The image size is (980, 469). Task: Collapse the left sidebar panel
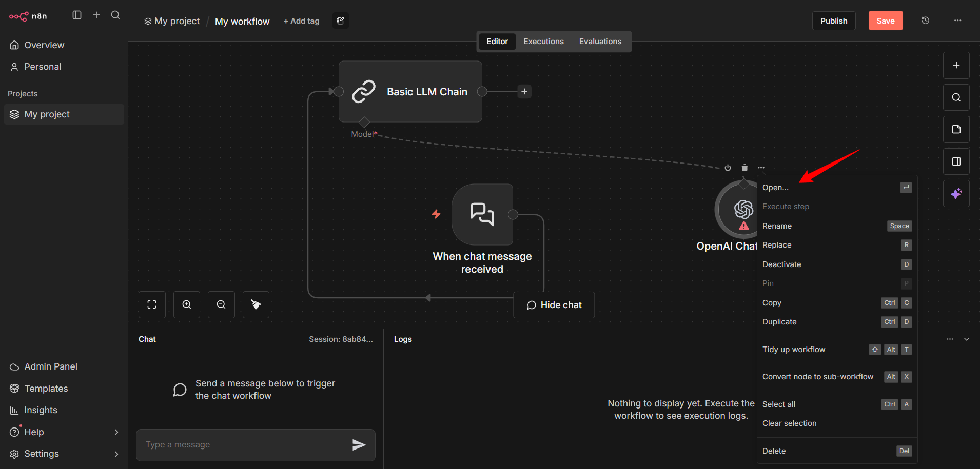77,15
